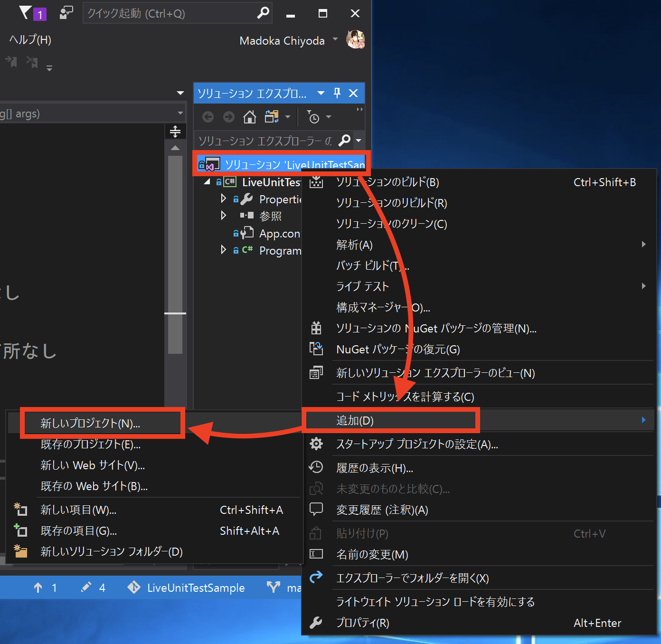
Task: Choose ソリューションのクリーン(C)
Action: pyautogui.click(x=479, y=224)
